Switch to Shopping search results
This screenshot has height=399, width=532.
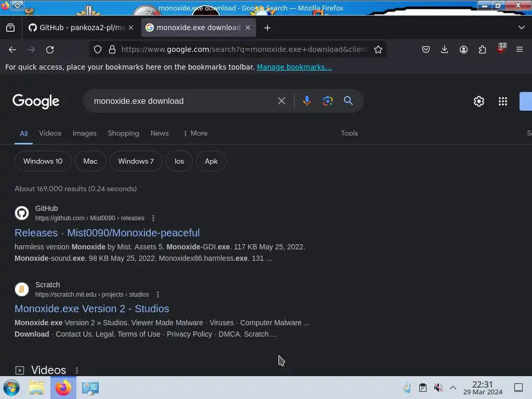124,134
